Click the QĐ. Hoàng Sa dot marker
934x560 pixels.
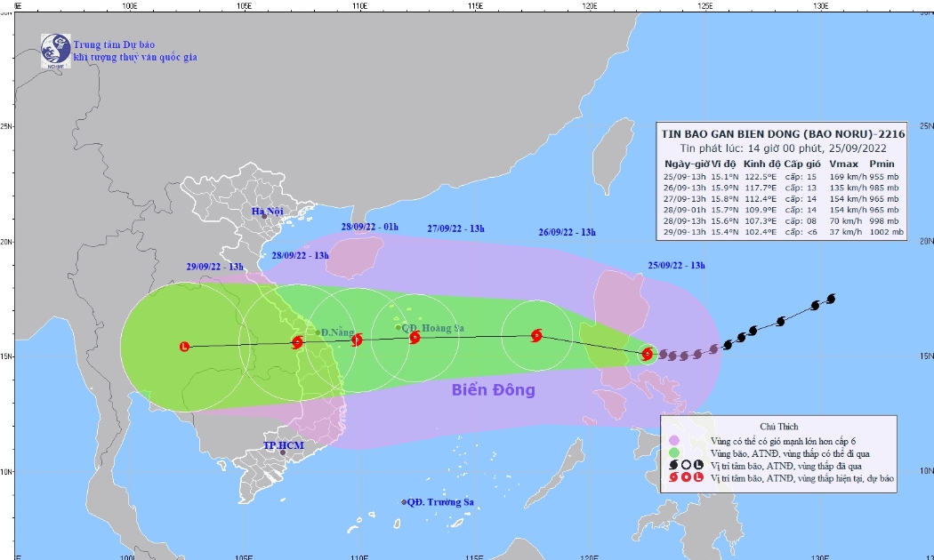pos(398,327)
